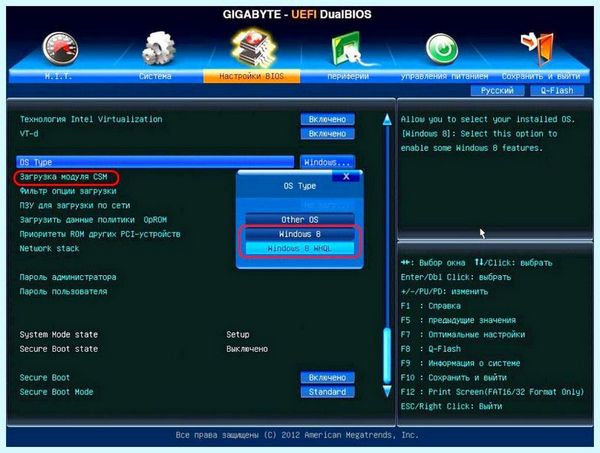
Task: Open the M.I.T. speedometer icon
Action: coord(60,49)
